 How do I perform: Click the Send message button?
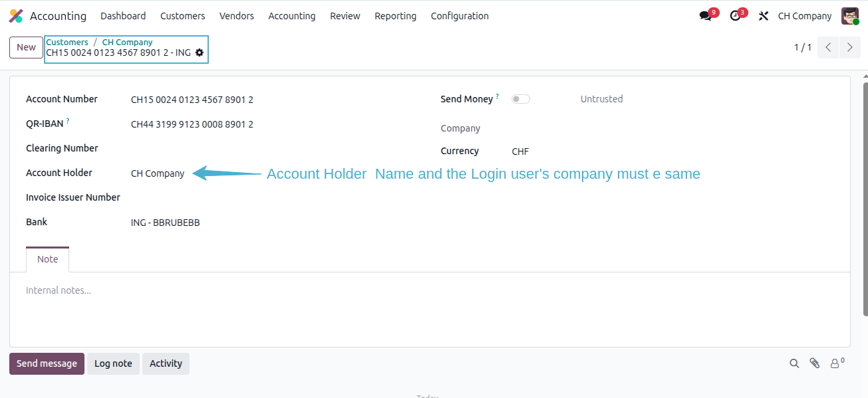(x=47, y=363)
